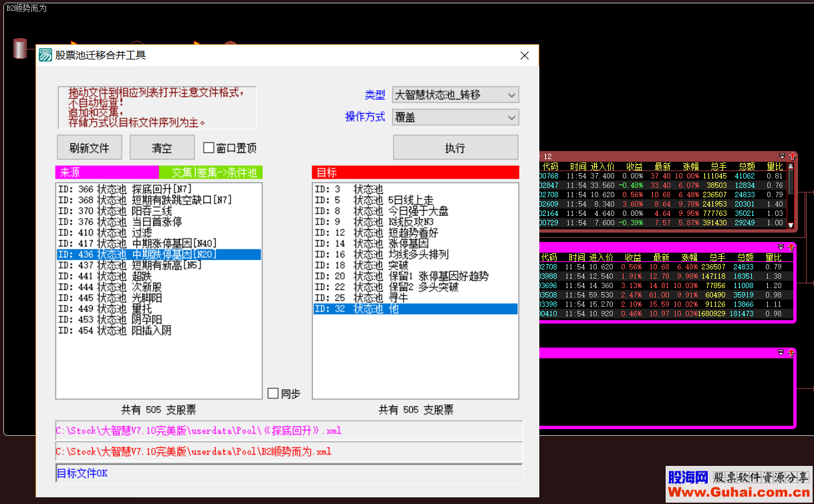Select target item ID 14 涨停基因
Viewport: 814px width, 504px height.
pos(416,243)
